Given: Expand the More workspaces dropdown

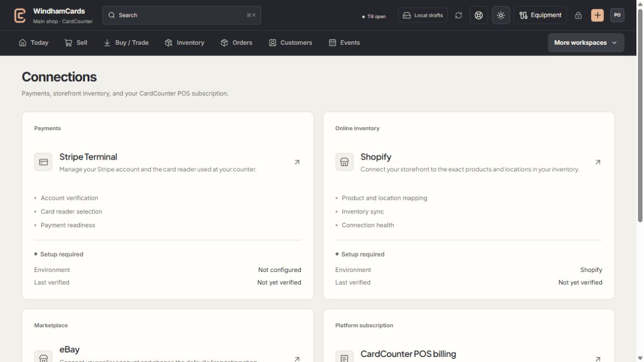Looking at the screenshot, I should pos(586,43).
